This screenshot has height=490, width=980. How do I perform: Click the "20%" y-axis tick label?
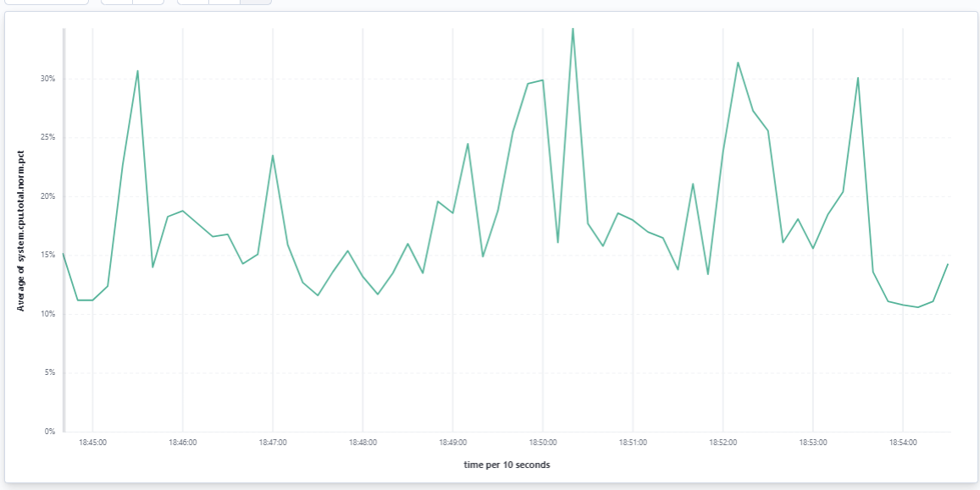coord(49,196)
